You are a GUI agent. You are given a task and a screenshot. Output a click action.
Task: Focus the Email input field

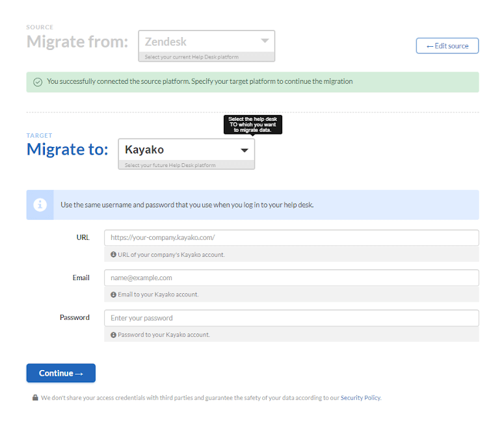(x=291, y=278)
